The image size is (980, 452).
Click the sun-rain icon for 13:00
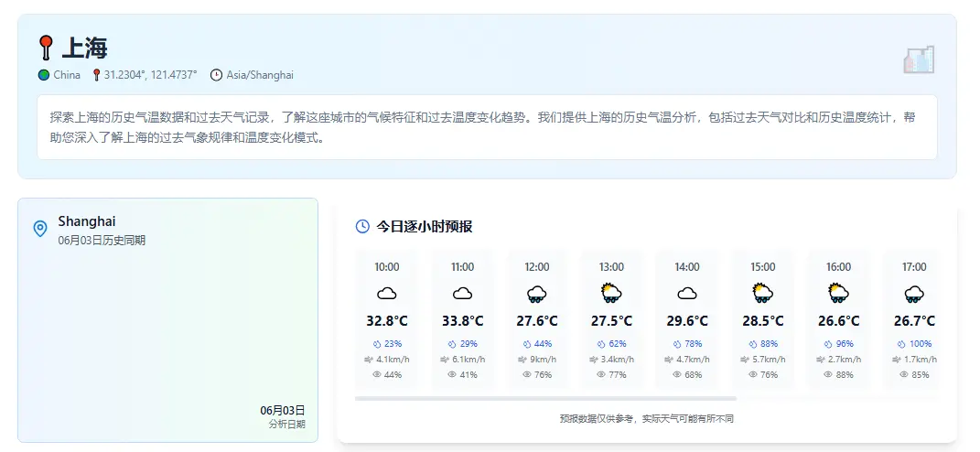pyautogui.click(x=611, y=293)
